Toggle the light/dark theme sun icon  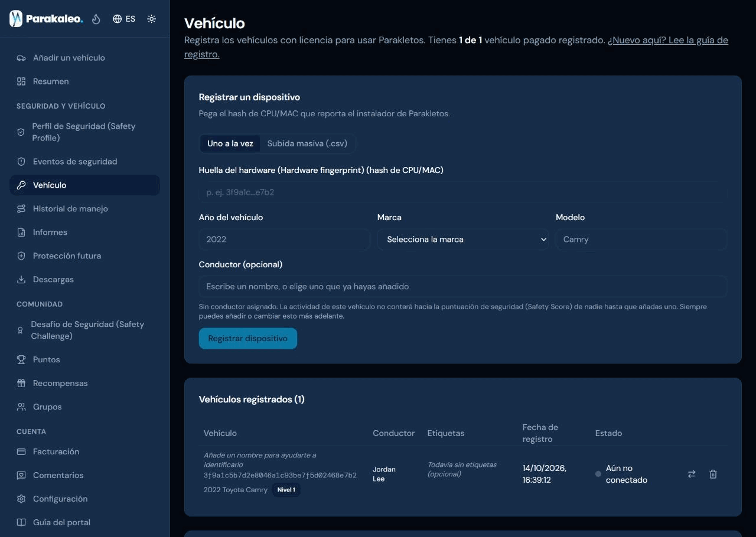152,19
